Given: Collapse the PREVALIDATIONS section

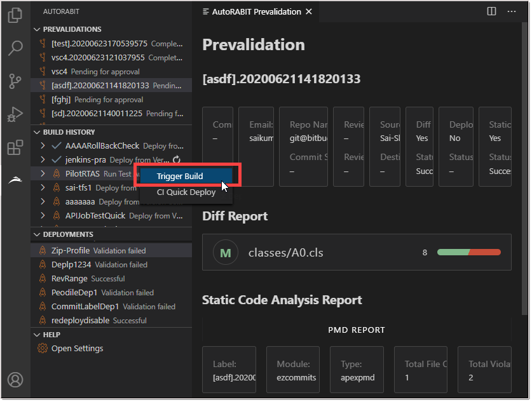Looking at the screenshot, I should tap(38, 29).
